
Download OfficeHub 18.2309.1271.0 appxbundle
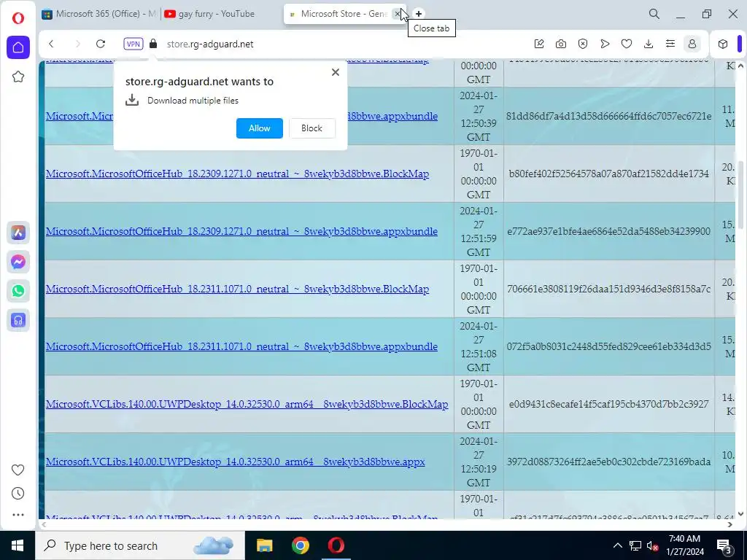pyautogui.click(x=241, y=231)
